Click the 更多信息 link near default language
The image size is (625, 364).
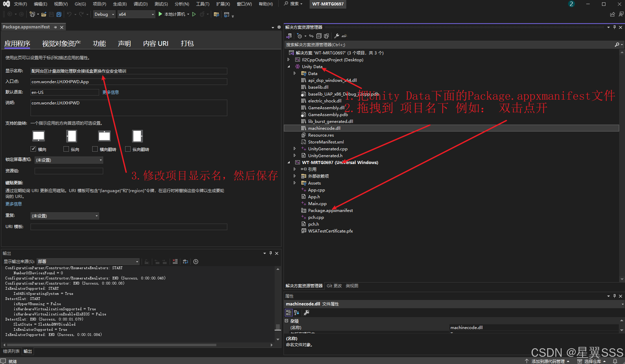(110, 92)
